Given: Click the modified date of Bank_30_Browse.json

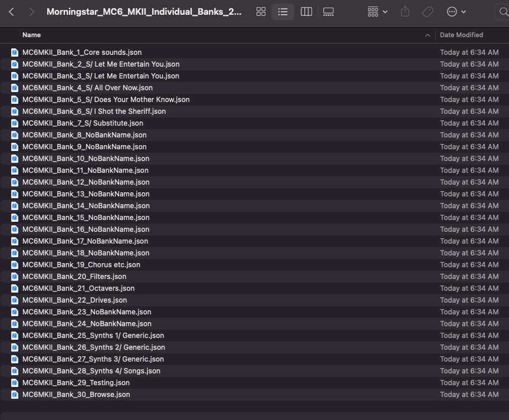Looking at the screenshot, I should pyautogui.click(x=469, y=395).
